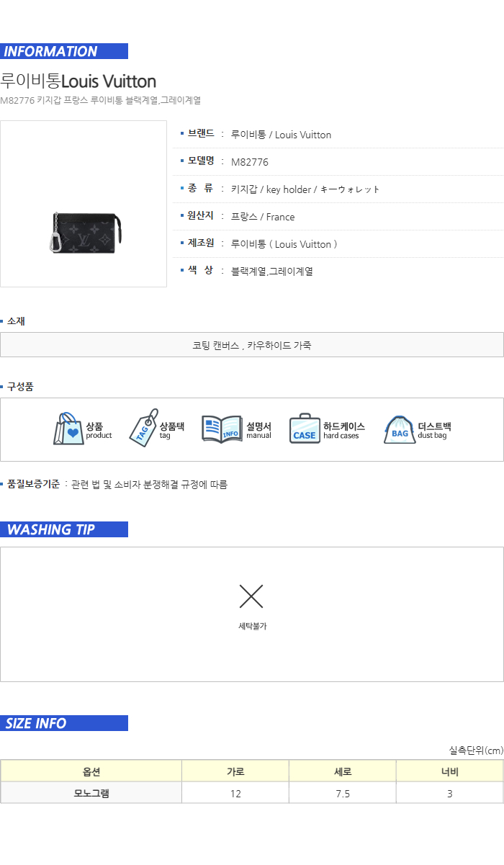Click the product shopping bag icon

click(x=68, y=429)
